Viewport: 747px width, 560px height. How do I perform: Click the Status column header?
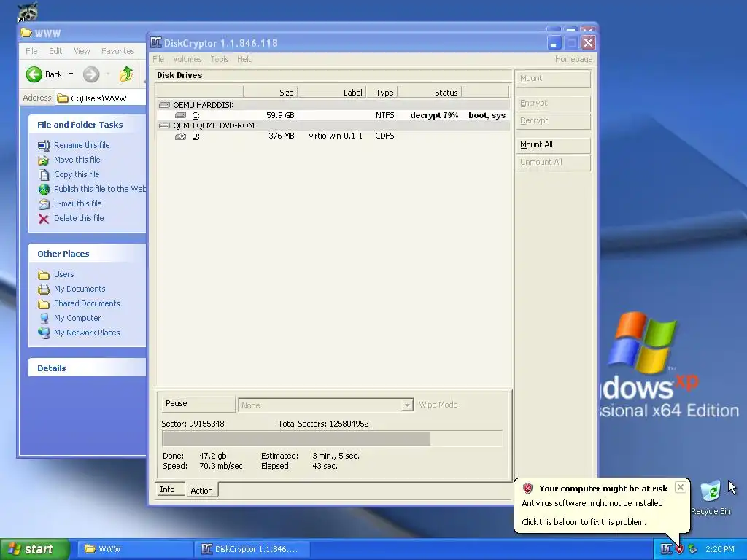pos(429,93)
